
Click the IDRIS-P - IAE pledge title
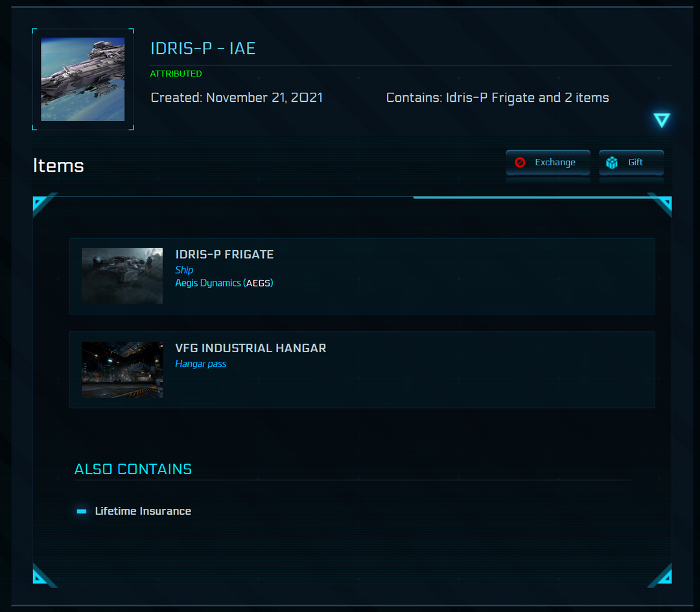tap(203, 49)
